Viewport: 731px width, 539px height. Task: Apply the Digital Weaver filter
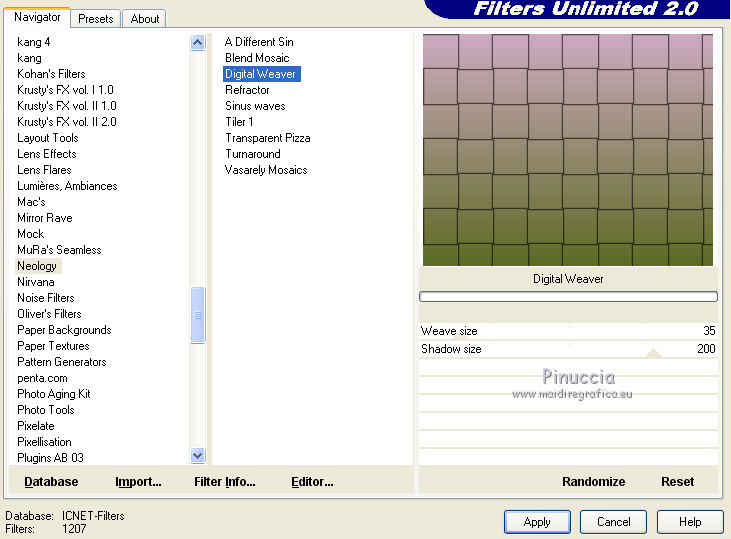click(x=537, y=522)
